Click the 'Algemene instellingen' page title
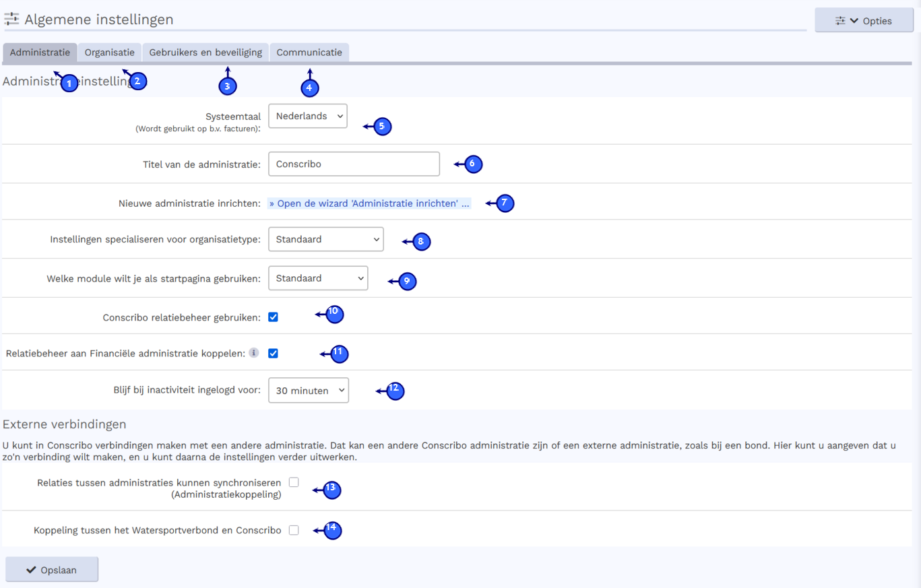 tap(99, 20)
